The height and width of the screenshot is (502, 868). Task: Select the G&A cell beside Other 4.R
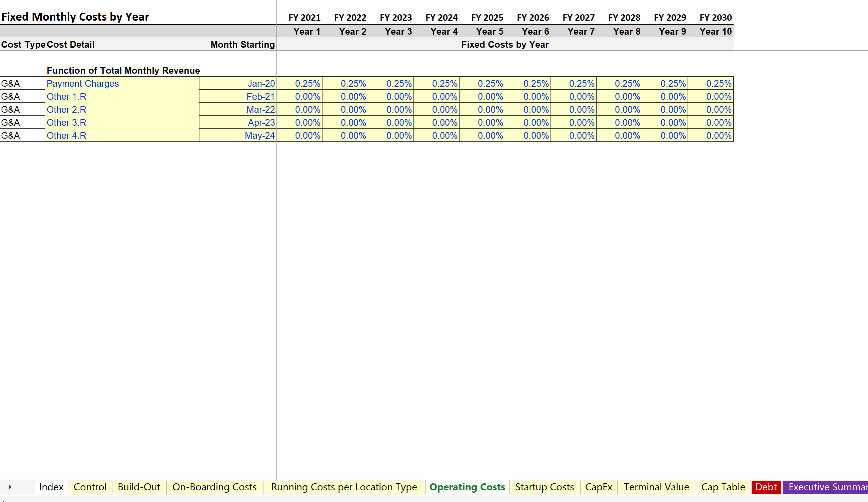[x=23, y=135]
